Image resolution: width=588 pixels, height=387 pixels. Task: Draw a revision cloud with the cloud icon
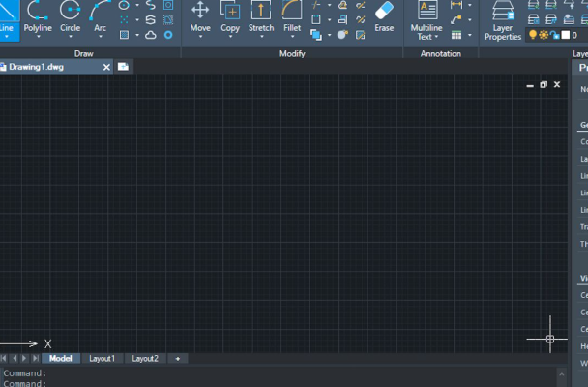coord(151,35)
